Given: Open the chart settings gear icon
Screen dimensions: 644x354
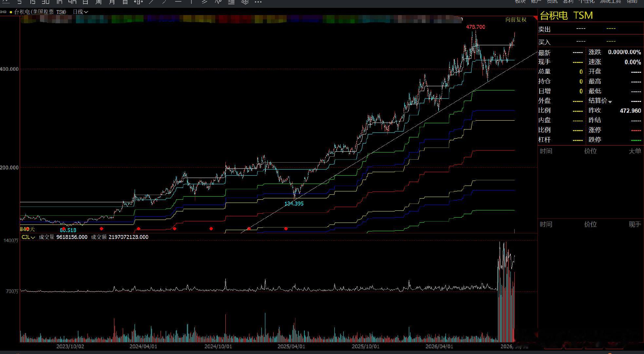Looking at the screenshot, I should coord(245,2).
